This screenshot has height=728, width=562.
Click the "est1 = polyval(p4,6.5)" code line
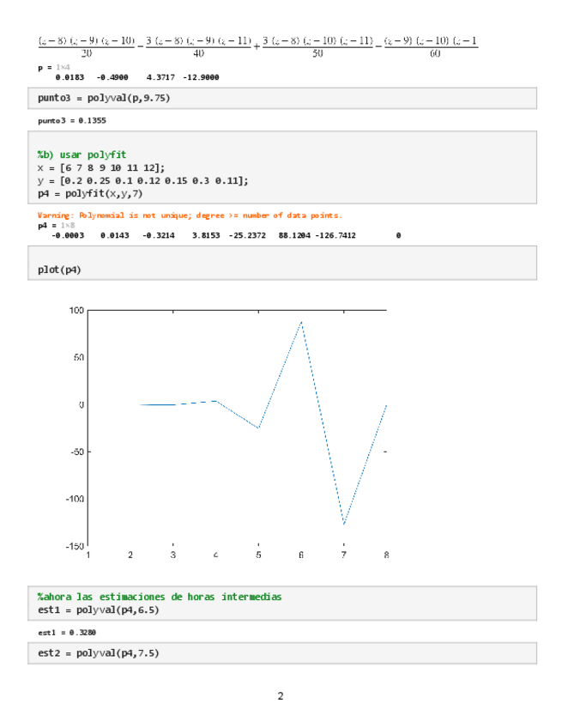(99, 610)
